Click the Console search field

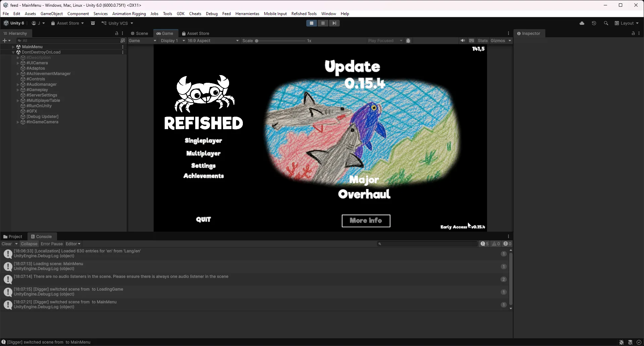[x=427, y=244]
